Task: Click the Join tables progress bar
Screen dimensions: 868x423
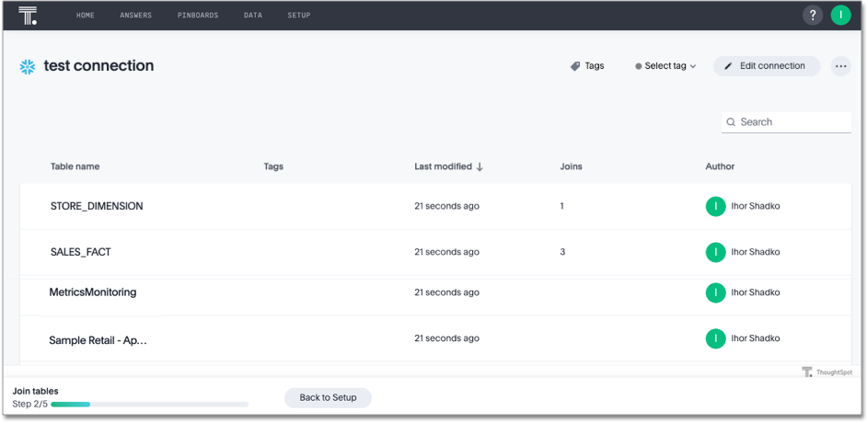Action: 149,404
